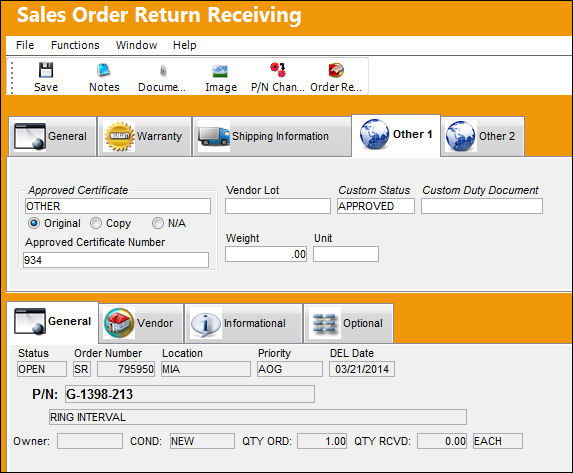
Task: Click the DEL Date field 03/21/2014
Action: click(x=362, y=369)
